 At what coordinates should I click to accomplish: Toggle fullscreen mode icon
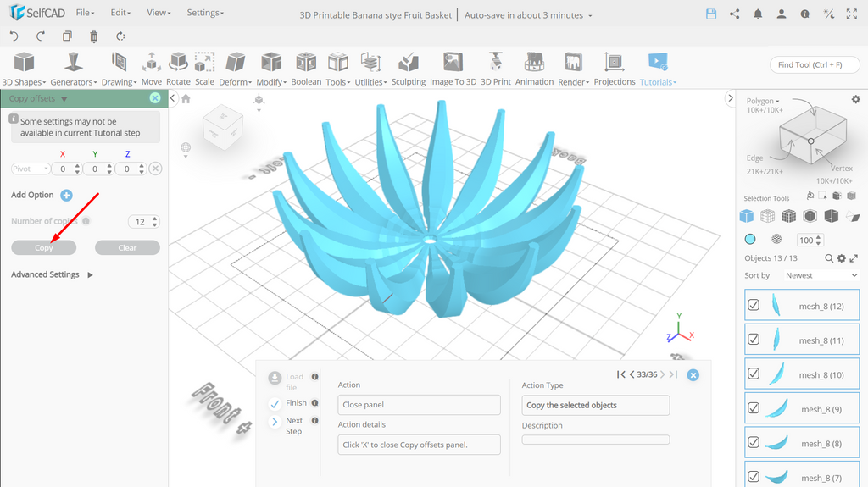pyautogui.click(x=852, y=14)
